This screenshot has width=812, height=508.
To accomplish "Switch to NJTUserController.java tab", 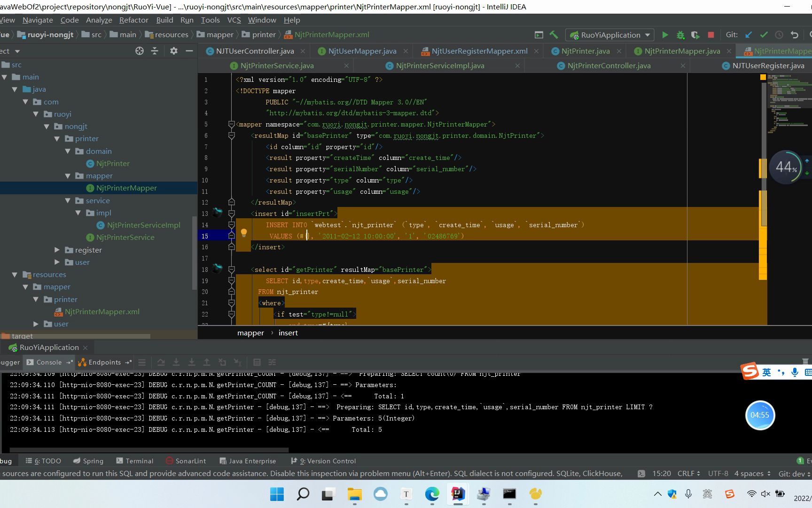I will pos(255,51).
